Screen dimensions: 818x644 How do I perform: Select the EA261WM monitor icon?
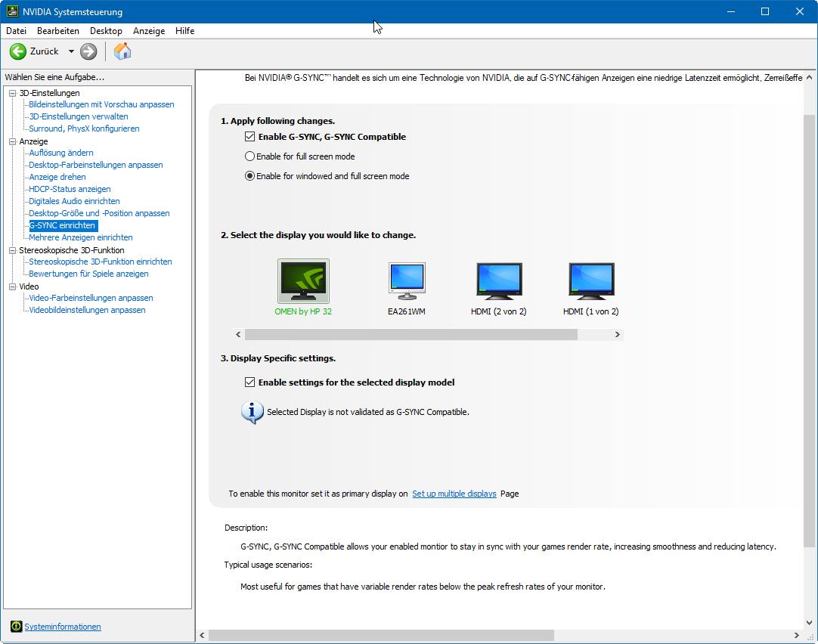[x=407, y=280]
